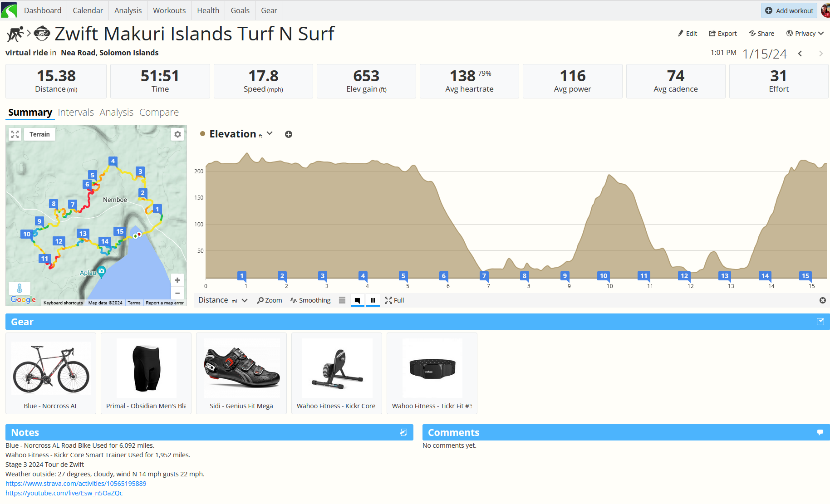Zoom in on the map
This screenshot has height=504, width=830.
177,280
